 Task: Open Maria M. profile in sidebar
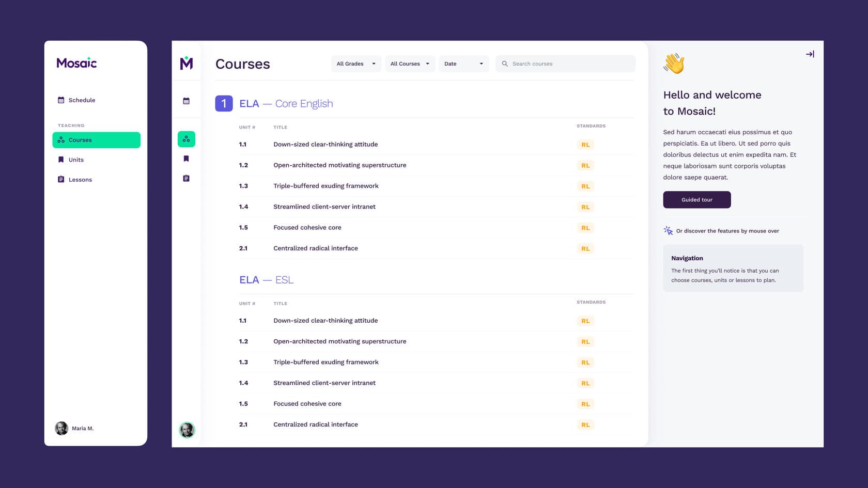click(75, 428)
